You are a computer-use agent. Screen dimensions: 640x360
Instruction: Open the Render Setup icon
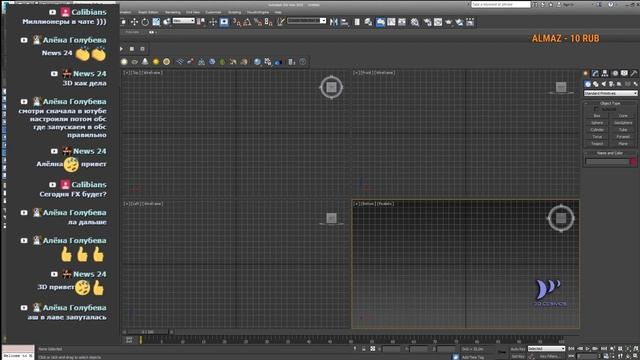point(427,22)
